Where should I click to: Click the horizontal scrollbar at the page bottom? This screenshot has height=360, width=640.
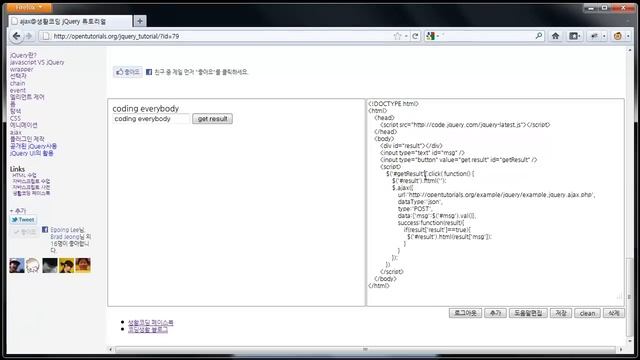[x=365, y=349]
